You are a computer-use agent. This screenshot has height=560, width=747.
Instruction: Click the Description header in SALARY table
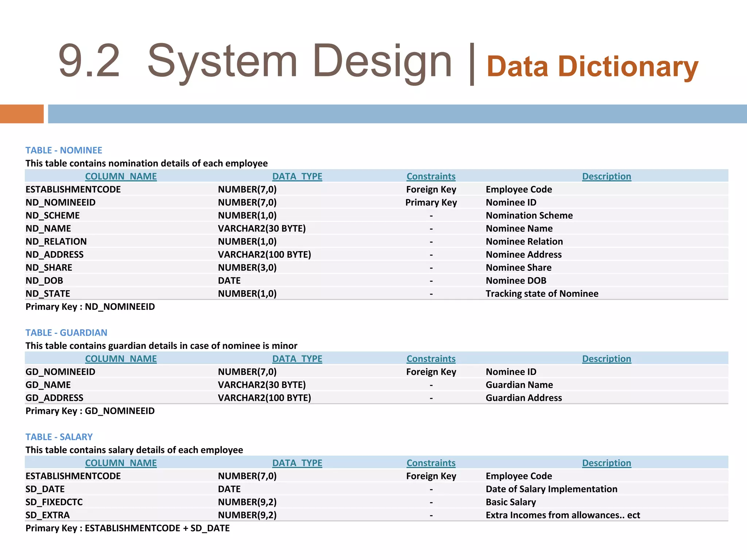(x=607, y=463)
